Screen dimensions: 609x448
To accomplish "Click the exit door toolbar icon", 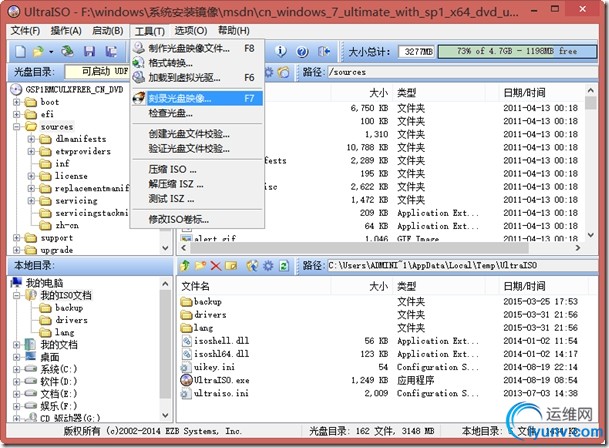I will pos(324,51).
